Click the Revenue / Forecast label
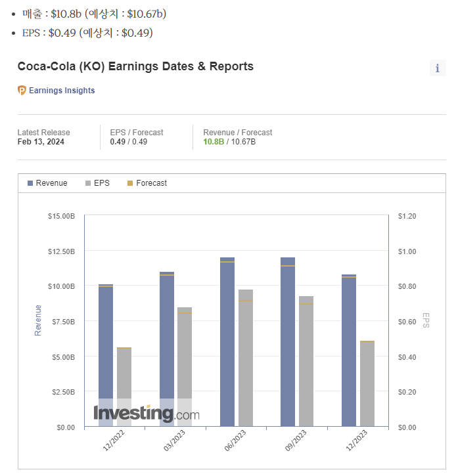 (238, 133)
